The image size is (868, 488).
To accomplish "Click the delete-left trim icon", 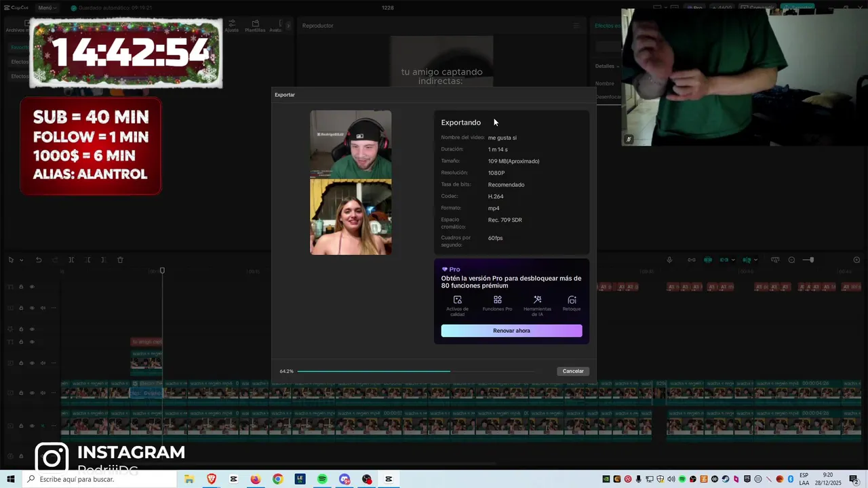I will [87, 260].
